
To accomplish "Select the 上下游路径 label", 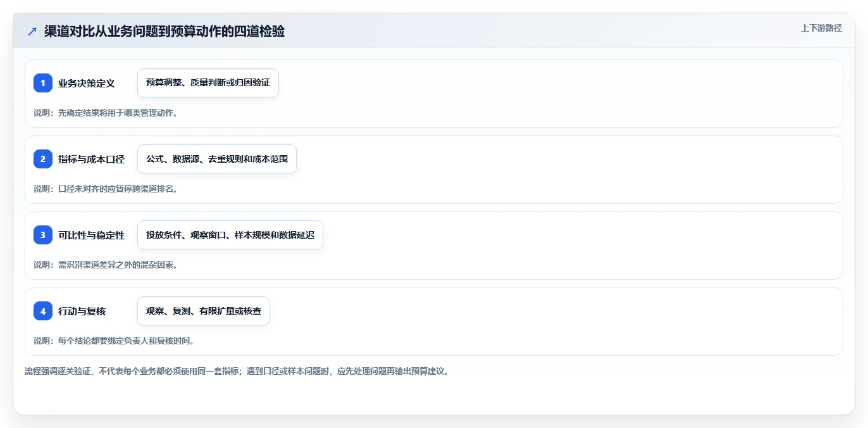I will pyautogui.click(x=821, y=28).
